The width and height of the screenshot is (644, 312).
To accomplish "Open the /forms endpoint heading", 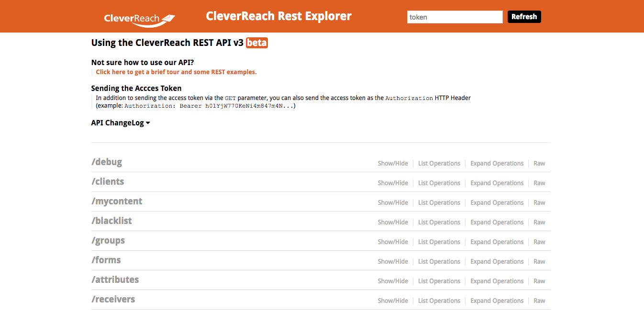I will tap(106, 260).
